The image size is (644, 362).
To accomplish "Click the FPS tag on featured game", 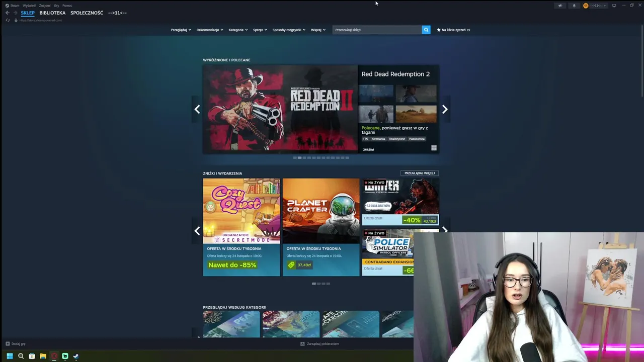I will coord(366,139).
